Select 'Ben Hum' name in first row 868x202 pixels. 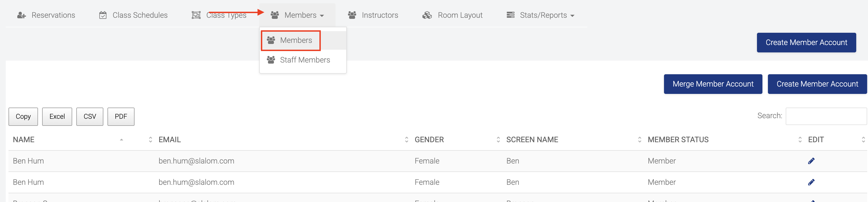(x=28, y=161)
